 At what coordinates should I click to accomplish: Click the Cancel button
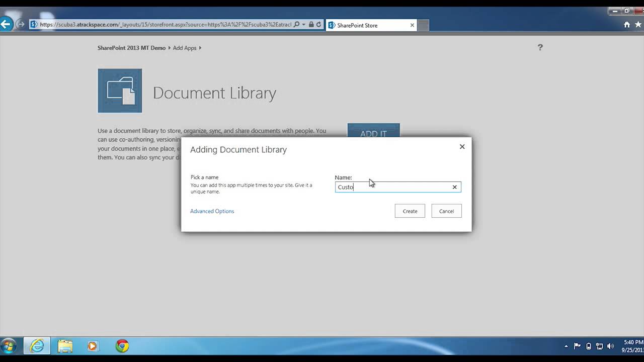(x=446, y=211)
